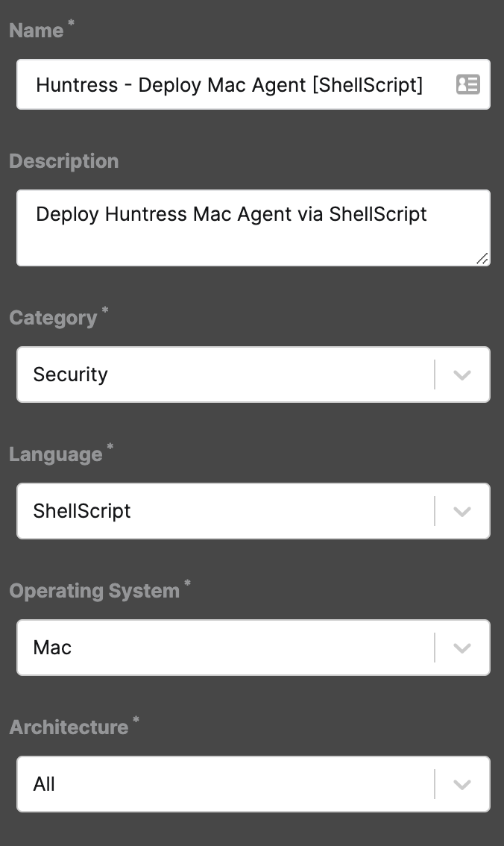This screenshot has width=504, height=846.
Task: Click the Language dropdown chevron arrow
Action: [462, 512]
